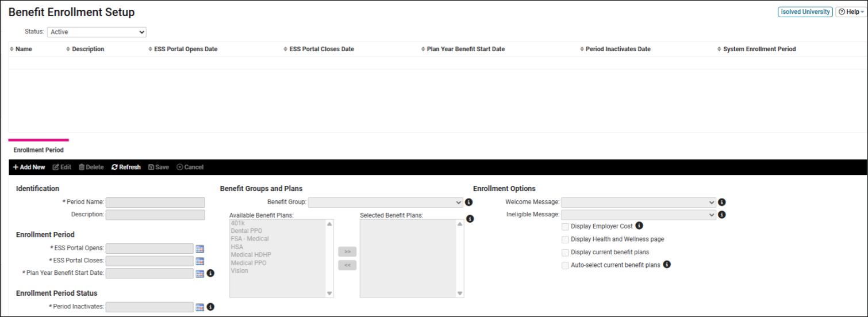The width and height of the screenshot is (868, 317).
Task: Open calendar picker for ESS Portal Opens
Action: click(x=200, y=249)
